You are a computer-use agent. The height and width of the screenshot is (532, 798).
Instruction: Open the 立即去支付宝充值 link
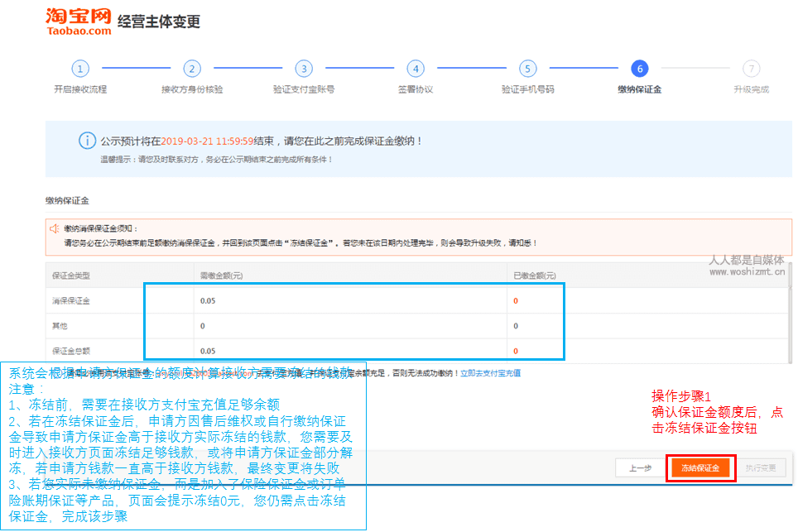491,373
